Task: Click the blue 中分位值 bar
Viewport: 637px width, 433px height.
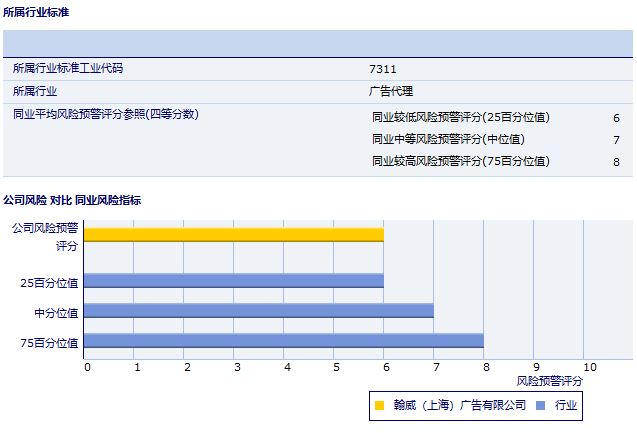Action: pyautogui.click(x=259, y=311)
